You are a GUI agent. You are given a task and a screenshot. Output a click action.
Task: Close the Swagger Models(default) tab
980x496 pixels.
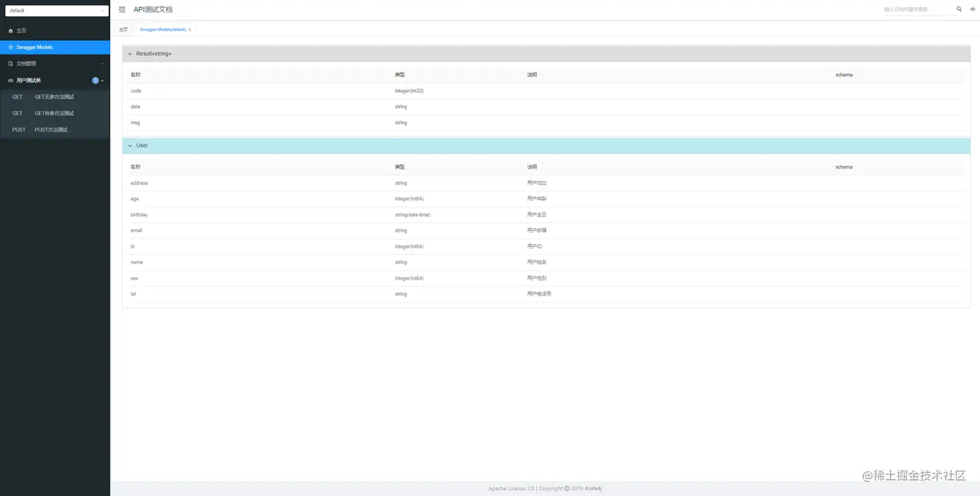pyautogui.click(x=190, y=30)
